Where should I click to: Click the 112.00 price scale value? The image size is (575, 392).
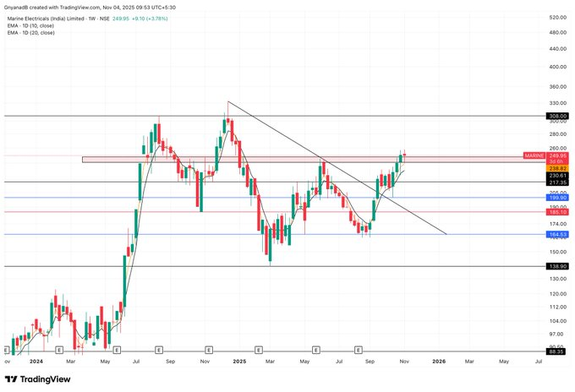[x=558, y=307]
